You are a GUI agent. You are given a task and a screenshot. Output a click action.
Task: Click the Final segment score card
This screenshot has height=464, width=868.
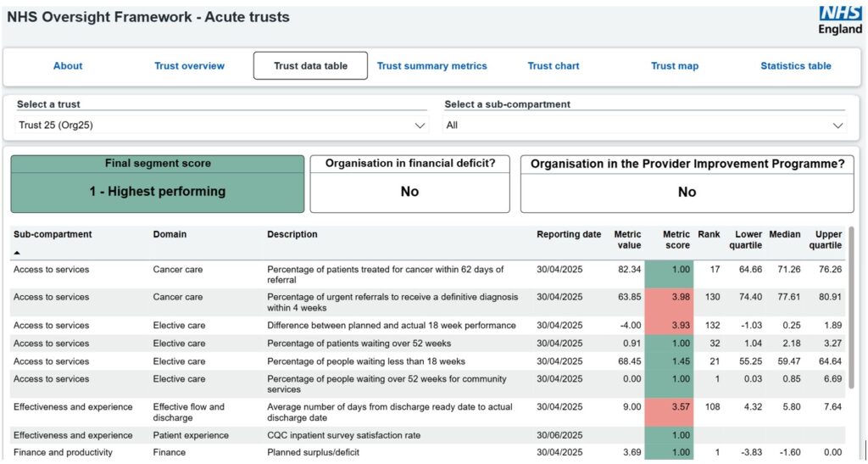[x=158, y=184]
